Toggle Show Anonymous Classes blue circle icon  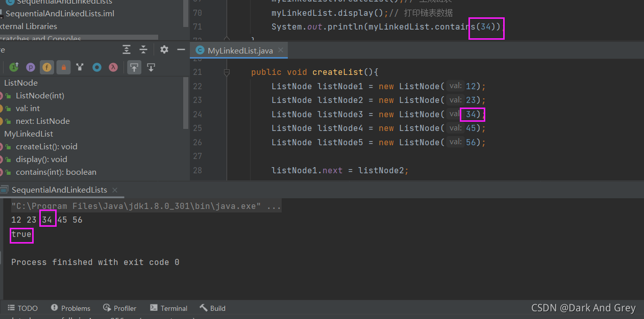pyautogui.click(x=96, y=67)
